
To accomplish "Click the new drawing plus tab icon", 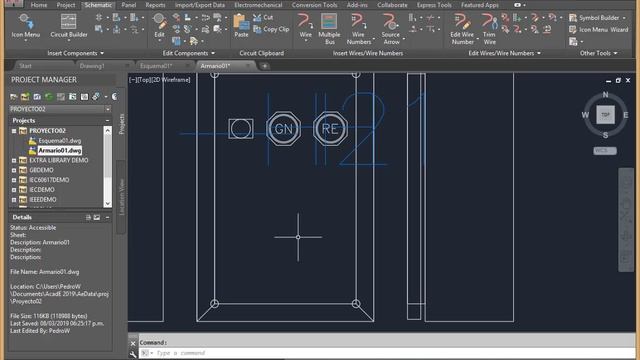I will 264,66.
